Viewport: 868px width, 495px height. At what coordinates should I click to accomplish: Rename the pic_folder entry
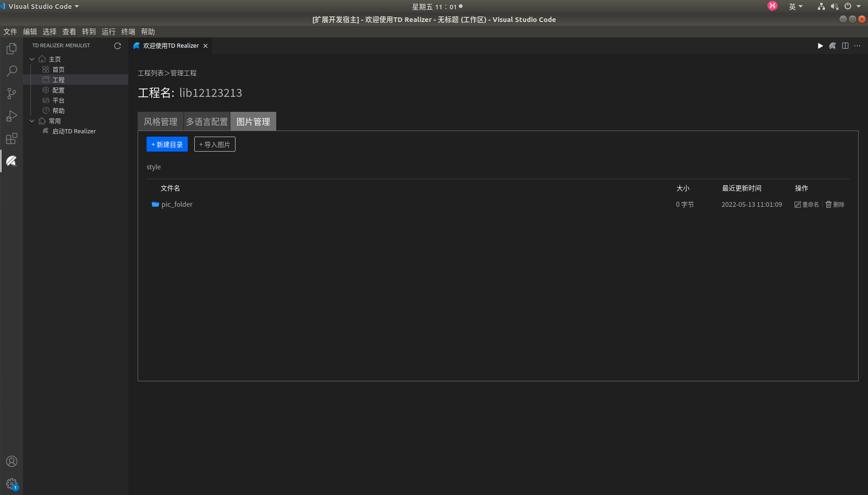pos(807,204)
